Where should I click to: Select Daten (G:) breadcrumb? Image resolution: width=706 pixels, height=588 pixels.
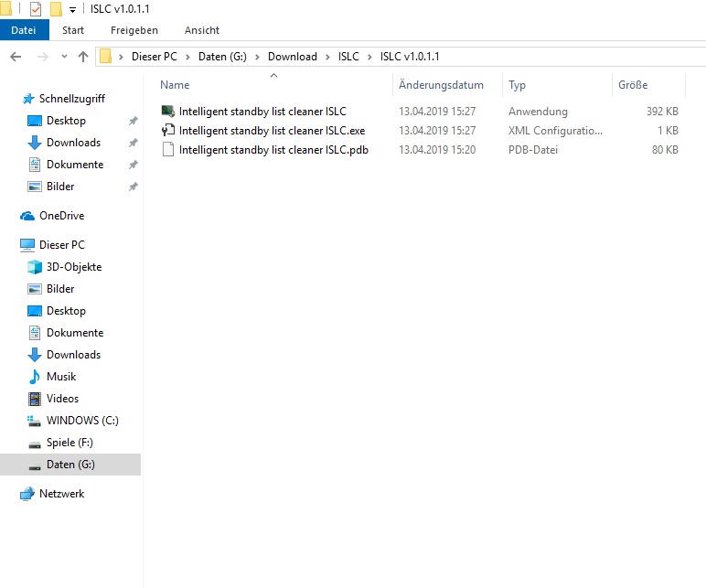(x=222, y=57)
